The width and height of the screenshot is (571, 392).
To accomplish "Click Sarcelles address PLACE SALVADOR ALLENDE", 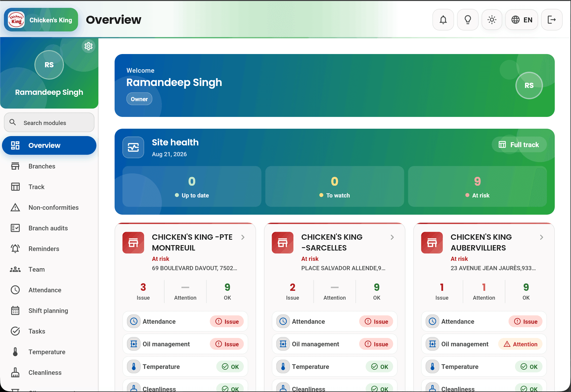I will click(x=343, y=268).
